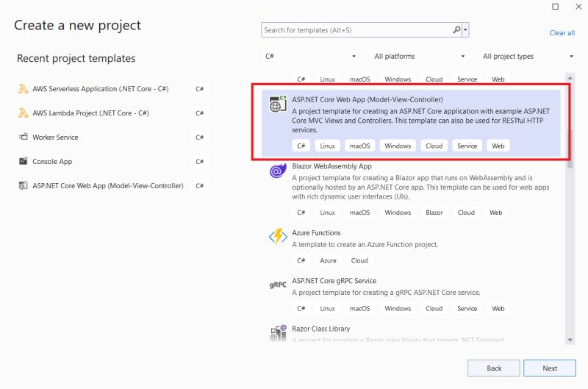Select Razor Class Library template title

321,329
